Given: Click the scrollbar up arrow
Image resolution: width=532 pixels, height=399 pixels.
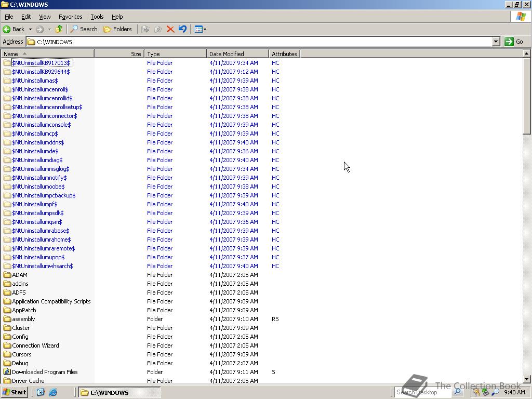Looking at the screenshot, I should (x=526, y=54).
